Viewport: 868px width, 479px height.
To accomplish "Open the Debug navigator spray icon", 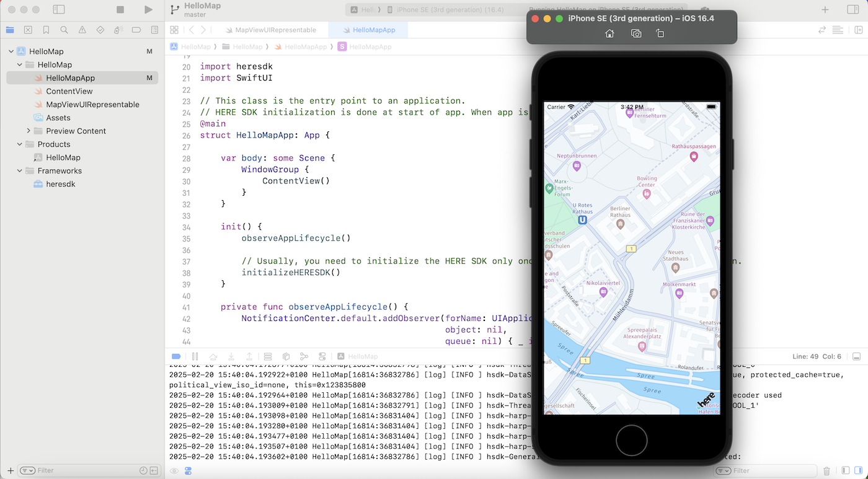I will pos(118,30).
